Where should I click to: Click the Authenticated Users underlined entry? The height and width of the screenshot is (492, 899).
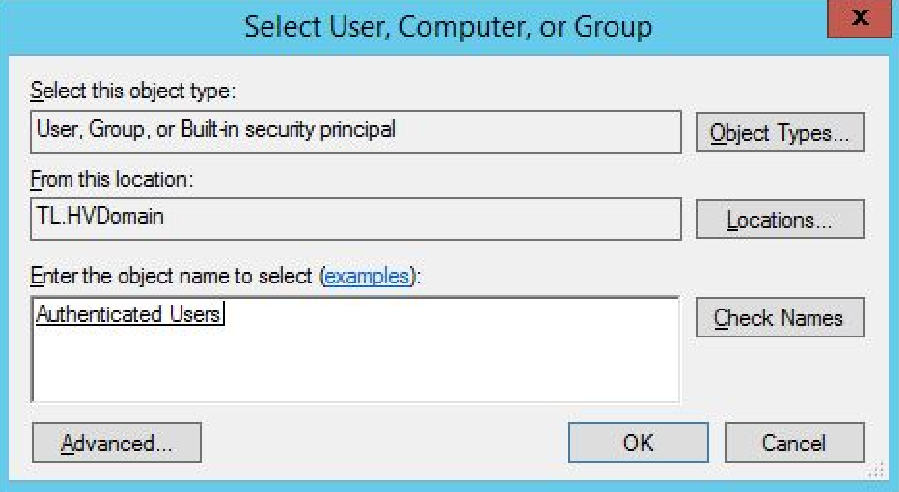tap(127, 314)
